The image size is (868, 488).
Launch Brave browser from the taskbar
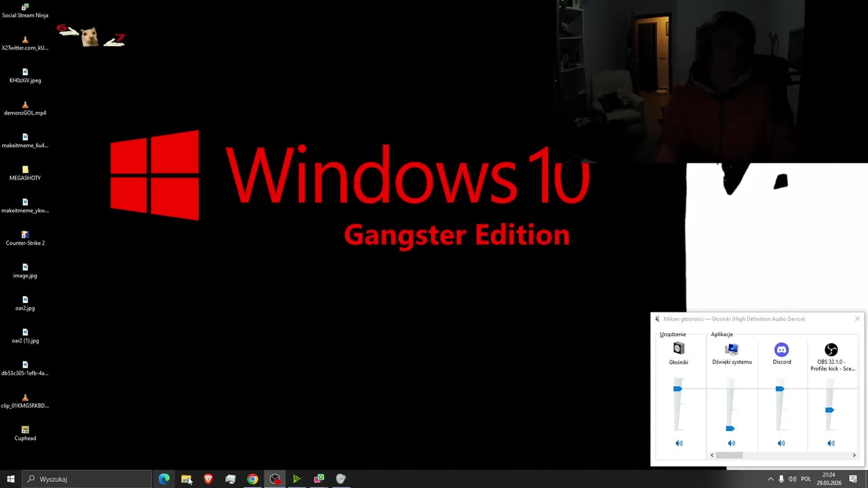(x=208, y=479)
